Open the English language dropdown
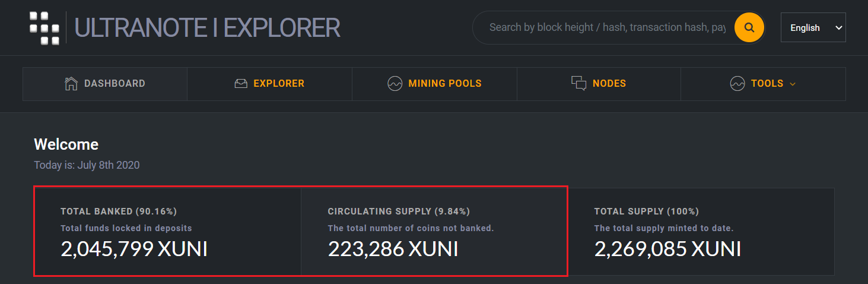868x284 pixels. (813, 28)
